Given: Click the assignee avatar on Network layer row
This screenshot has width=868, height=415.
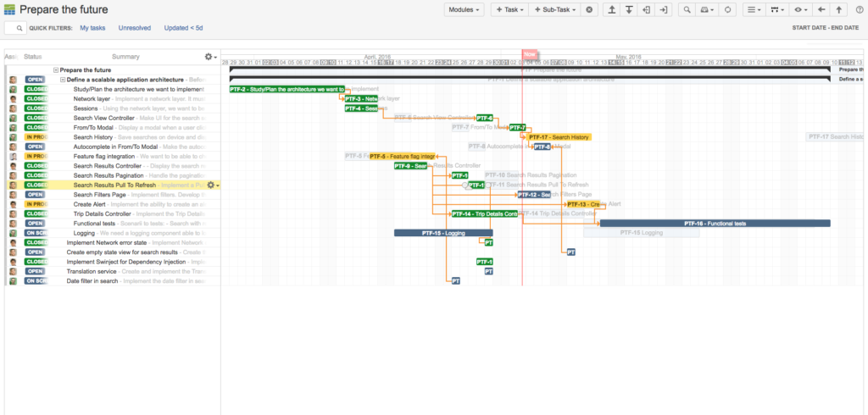Looking at the screenshot, I should coord(13,99).
